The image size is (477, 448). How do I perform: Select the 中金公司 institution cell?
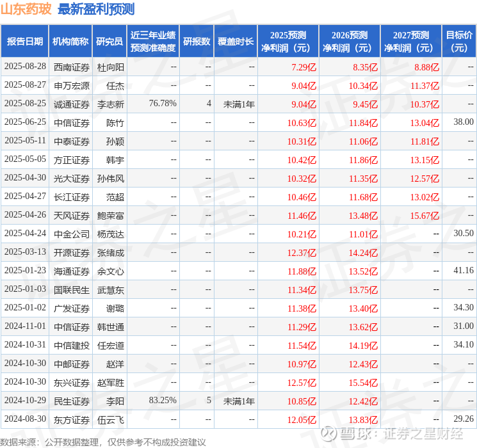coord(72,234)
